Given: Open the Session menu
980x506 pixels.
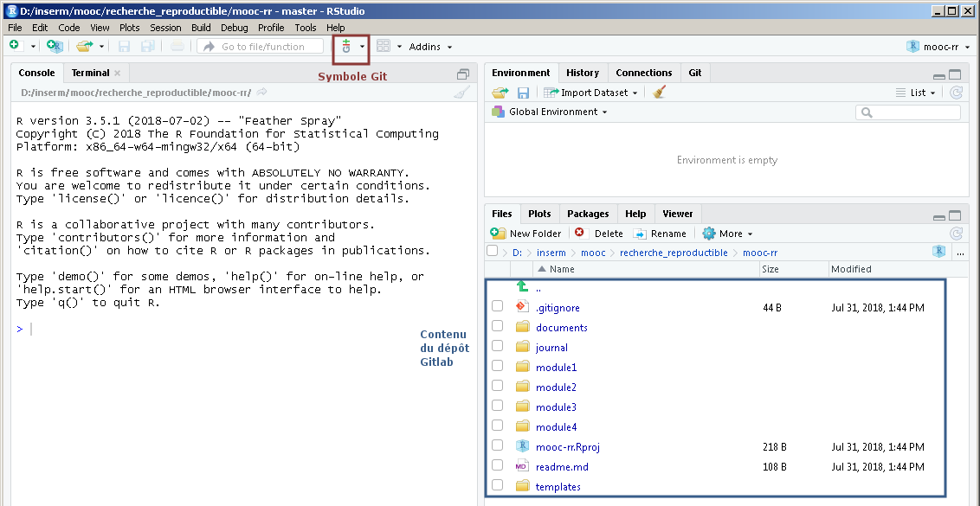Looking at the screenshot, I should coord(165,28).
